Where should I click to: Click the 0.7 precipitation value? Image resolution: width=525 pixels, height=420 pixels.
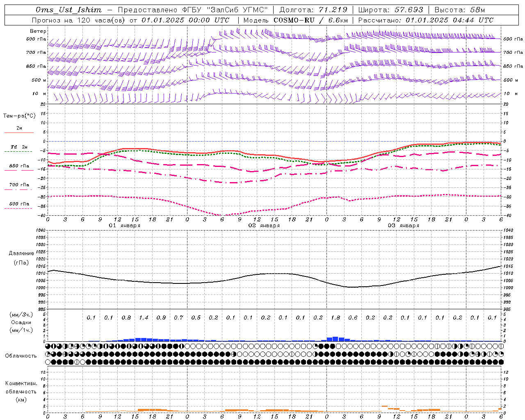178,317
